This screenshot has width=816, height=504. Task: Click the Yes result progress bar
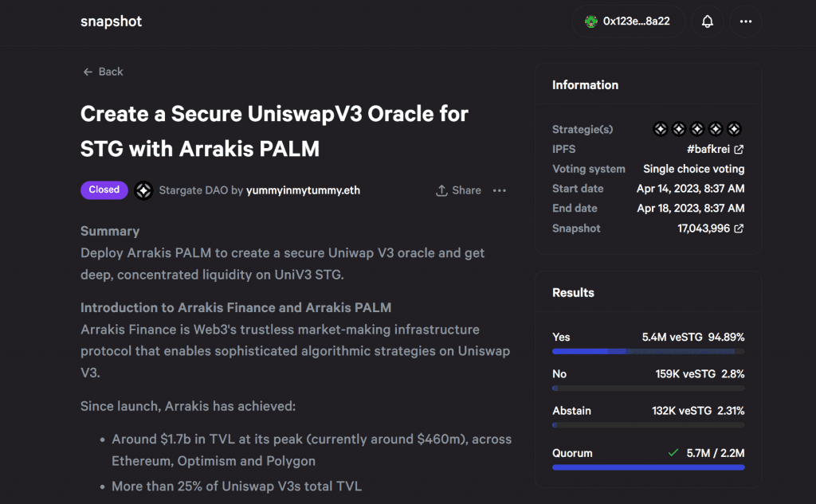649,352
